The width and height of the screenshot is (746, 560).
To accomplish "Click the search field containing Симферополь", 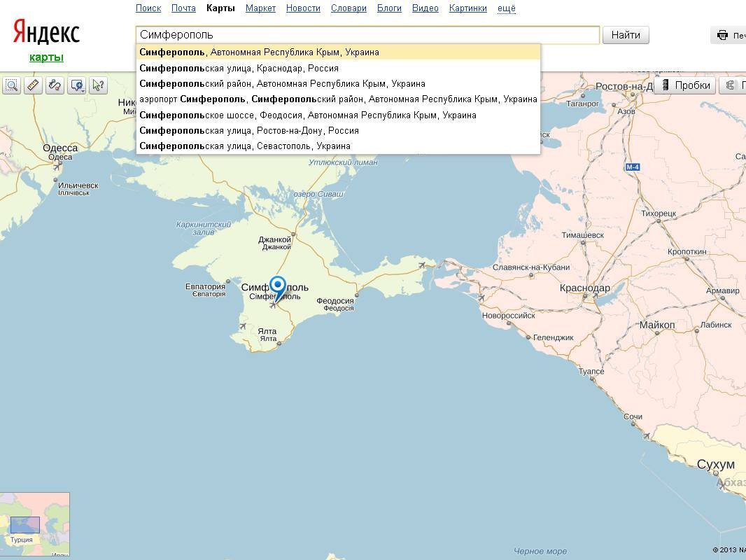I will [x=367, y=35].
